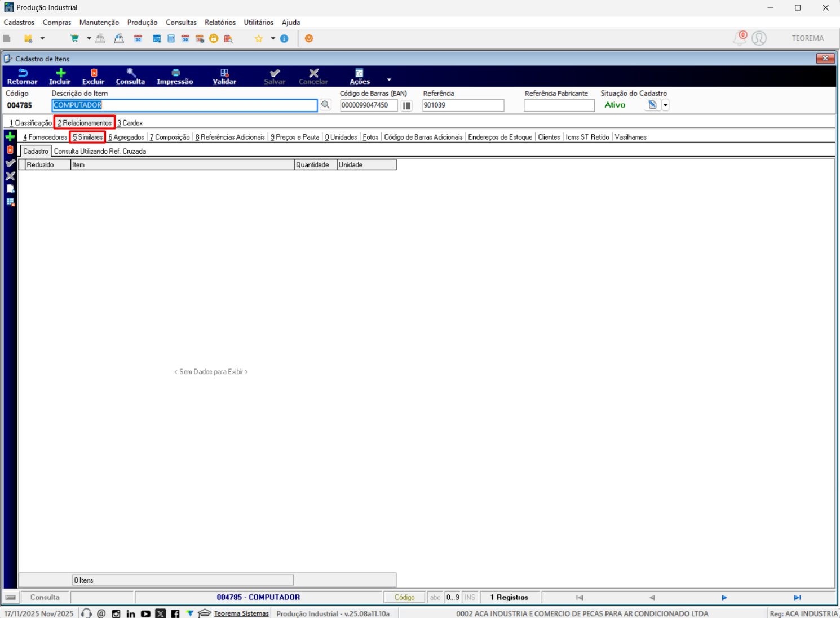Open the Produção menu
The width and height of the screenshot is (840, 618).
coord(142,23)
